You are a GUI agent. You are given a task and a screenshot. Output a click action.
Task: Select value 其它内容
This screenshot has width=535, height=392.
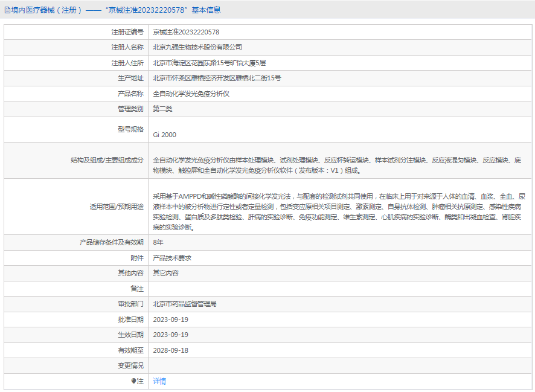tap(165, 273)
